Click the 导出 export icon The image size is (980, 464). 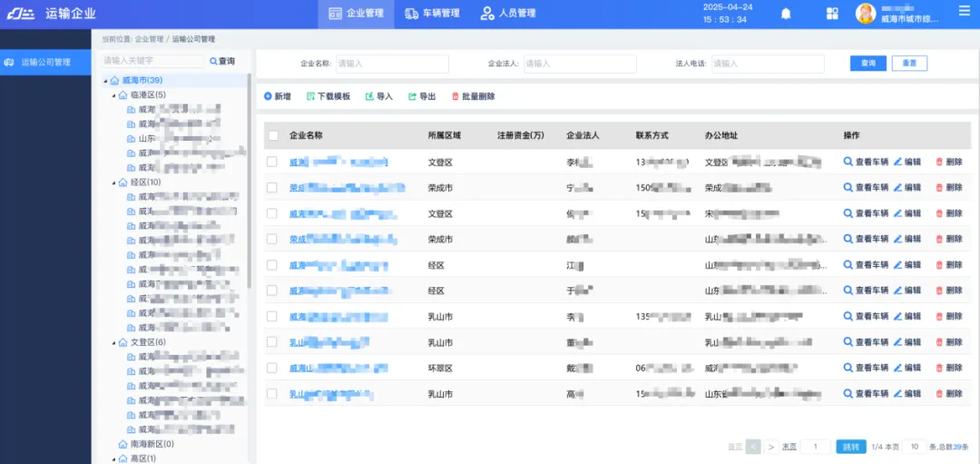(412, 96)
